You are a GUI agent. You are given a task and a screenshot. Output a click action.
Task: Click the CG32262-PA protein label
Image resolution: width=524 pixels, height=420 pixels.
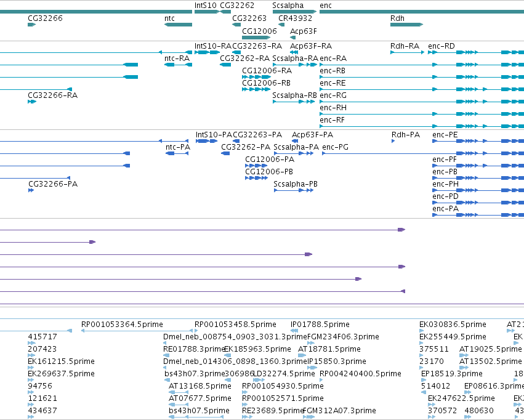click(246, 147)
